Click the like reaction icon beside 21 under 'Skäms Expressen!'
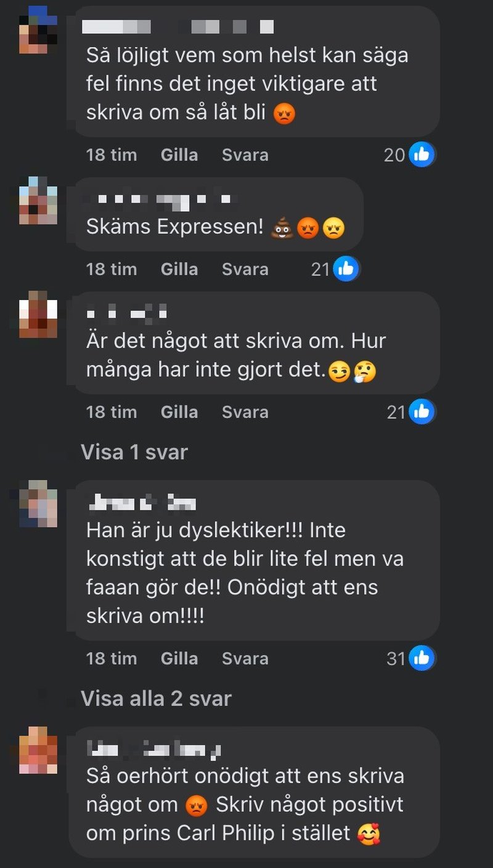The height and width of the screenshot is (868, 493). tap(346, 269)
